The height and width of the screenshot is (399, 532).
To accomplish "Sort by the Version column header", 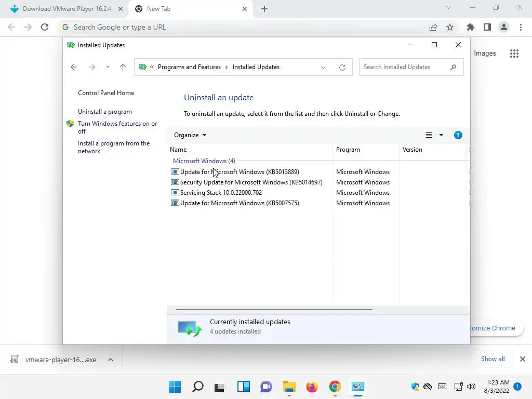I will tap(433, 150).
